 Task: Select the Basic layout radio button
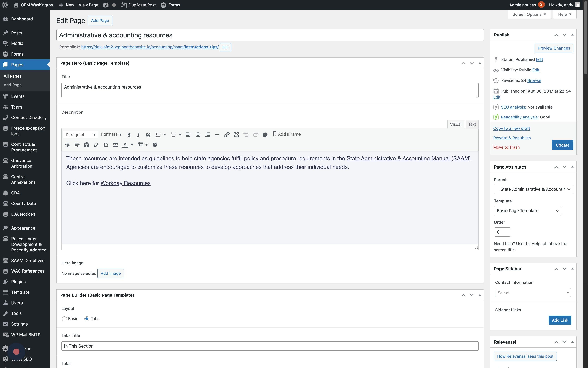tap(64, 319)
